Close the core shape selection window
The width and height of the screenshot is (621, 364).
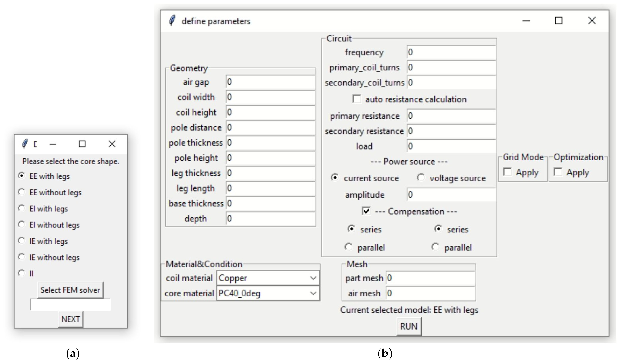coord(112,144)
